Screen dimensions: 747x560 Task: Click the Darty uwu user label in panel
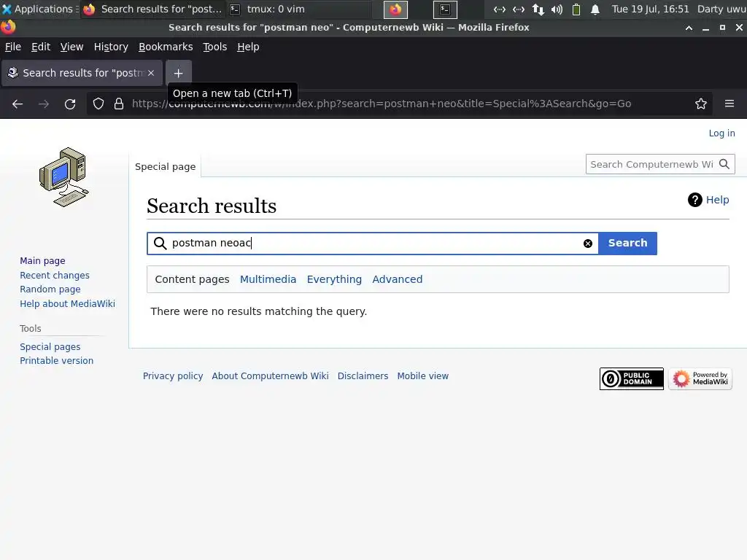[721, 9]
